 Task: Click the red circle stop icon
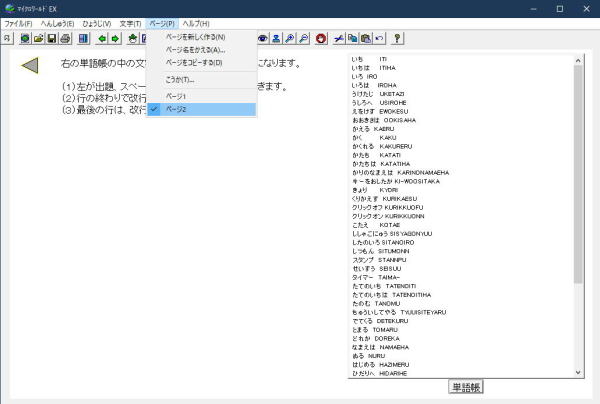[x=321, y=38]
